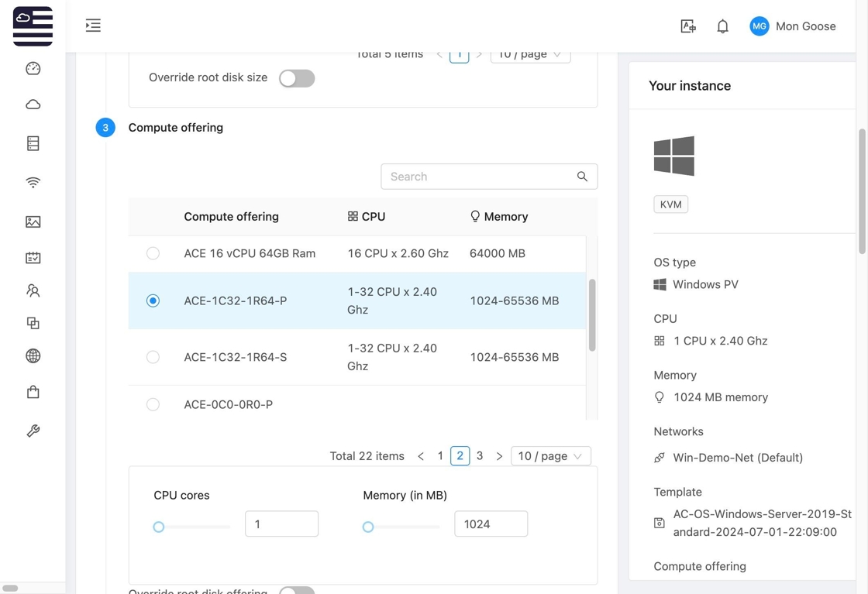The image size is (868, 594).
Task: Select ACE 16 vCPU 64GB Ram offering
Action: [x=153, y=253]
